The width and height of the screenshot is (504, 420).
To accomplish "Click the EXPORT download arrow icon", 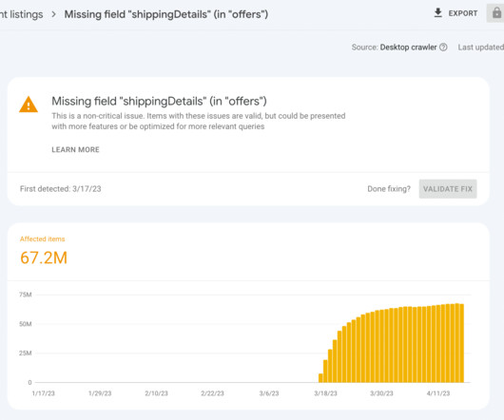I will click(437, 13).
